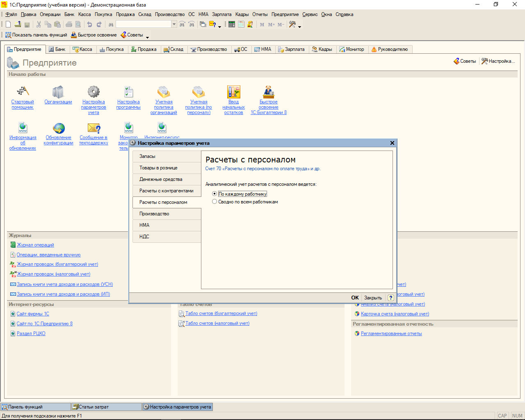Click the M+ memory button
The image size is (525, 420).
click(x=272, y=25)
